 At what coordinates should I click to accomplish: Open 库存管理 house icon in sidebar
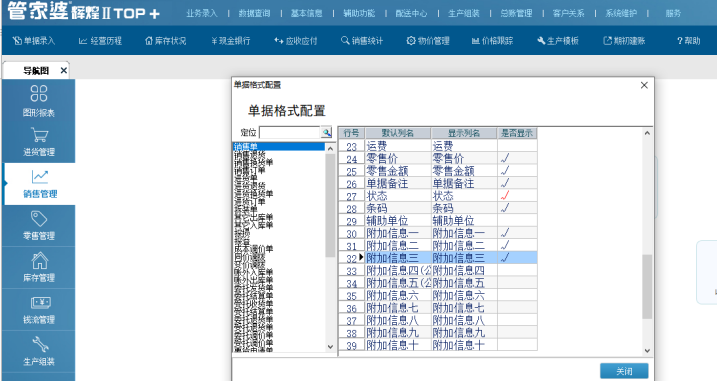(x=39, y=261)
